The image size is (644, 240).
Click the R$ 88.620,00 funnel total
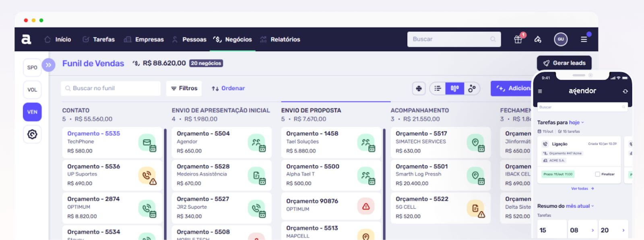click(164, 63)
